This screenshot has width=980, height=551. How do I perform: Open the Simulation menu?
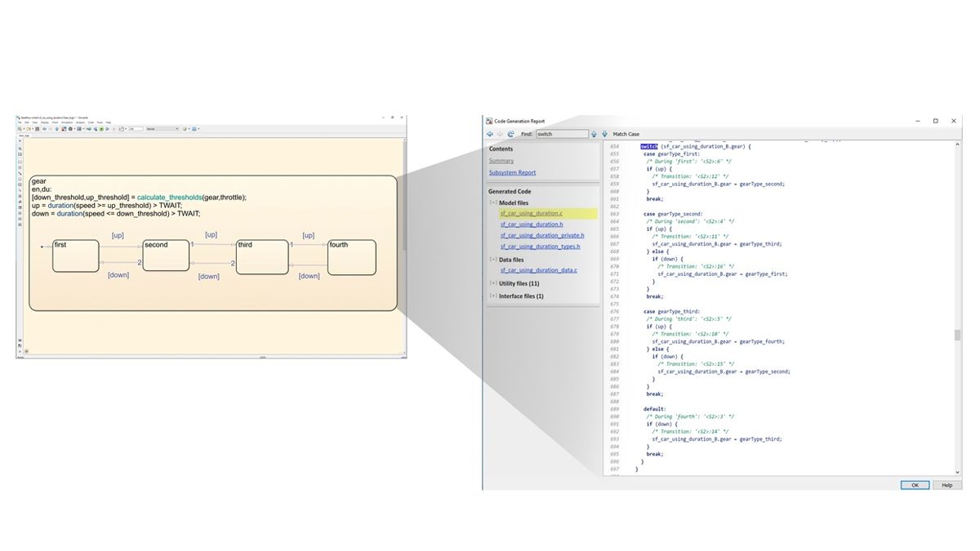coord(67,122)
